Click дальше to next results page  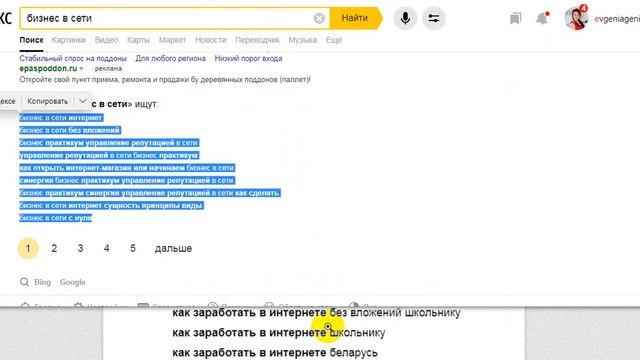point(173,248)
